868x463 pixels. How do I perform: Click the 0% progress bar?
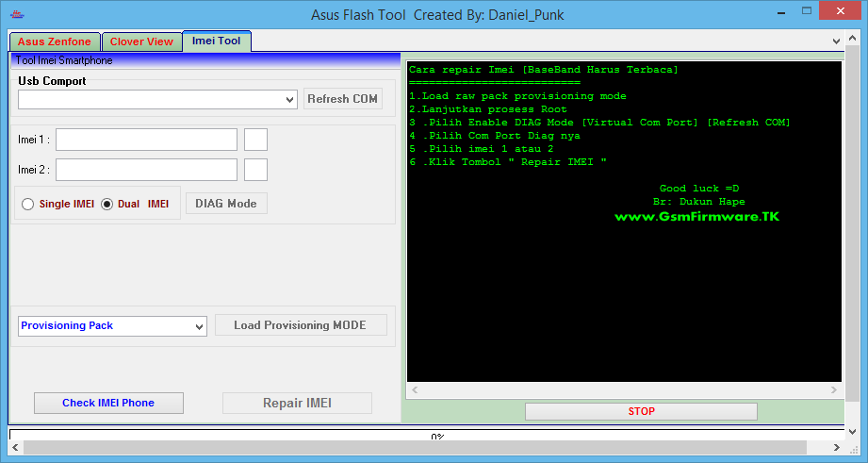tap(426, 434)
